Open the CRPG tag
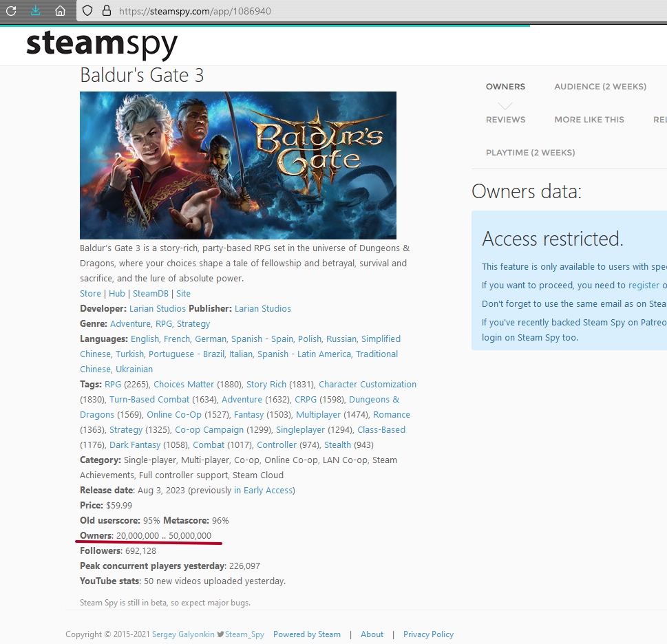667x644 pixels. pyautogui.click(x=306, y=400)
